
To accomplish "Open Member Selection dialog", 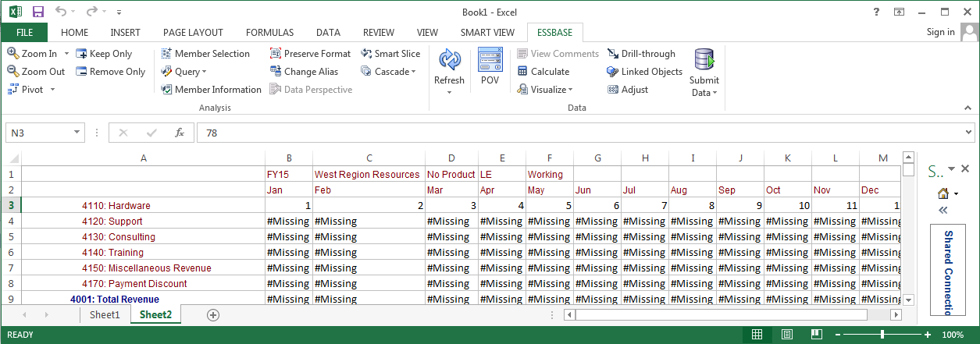I will point(205,54).
